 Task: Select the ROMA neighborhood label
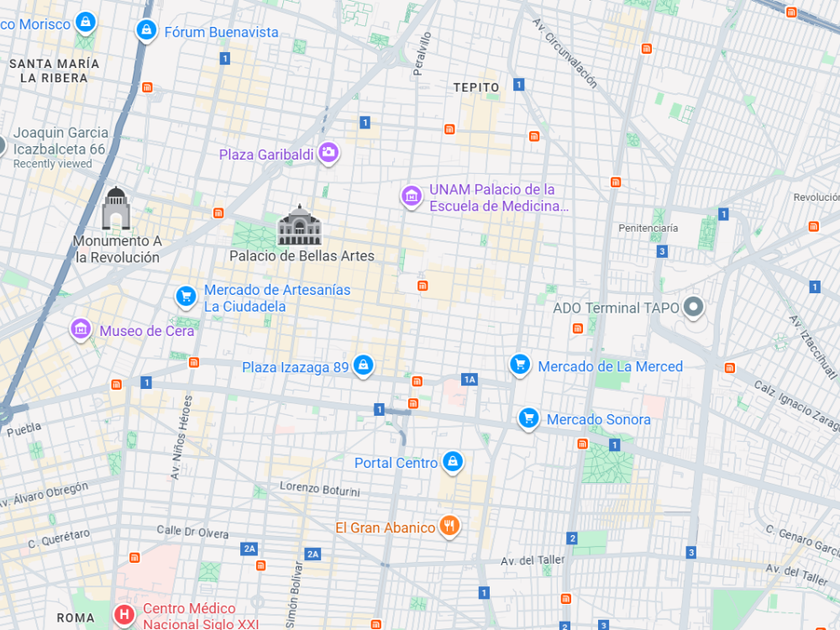coord(76,618)
